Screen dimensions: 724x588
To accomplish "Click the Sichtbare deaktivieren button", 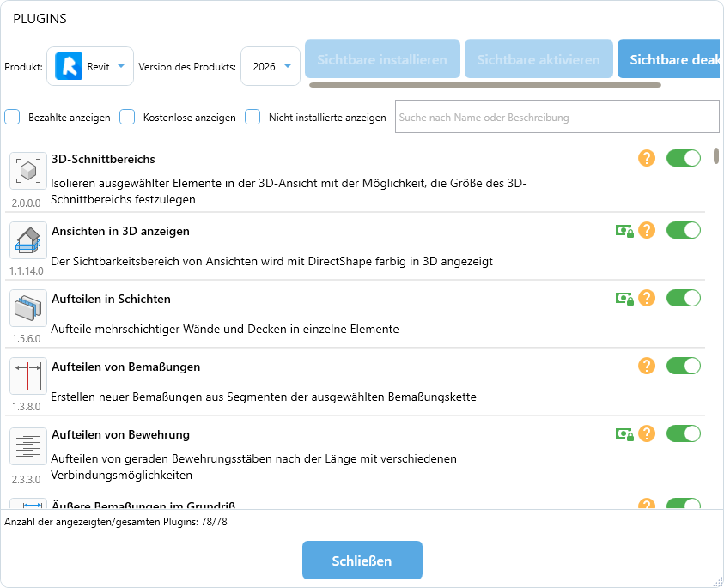I will (x=670, y=60).
